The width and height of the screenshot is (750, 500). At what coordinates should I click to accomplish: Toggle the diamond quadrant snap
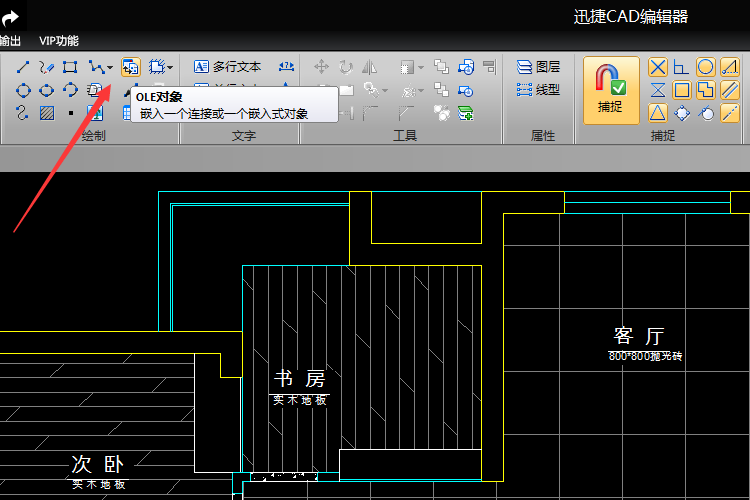tap(682, 113)
